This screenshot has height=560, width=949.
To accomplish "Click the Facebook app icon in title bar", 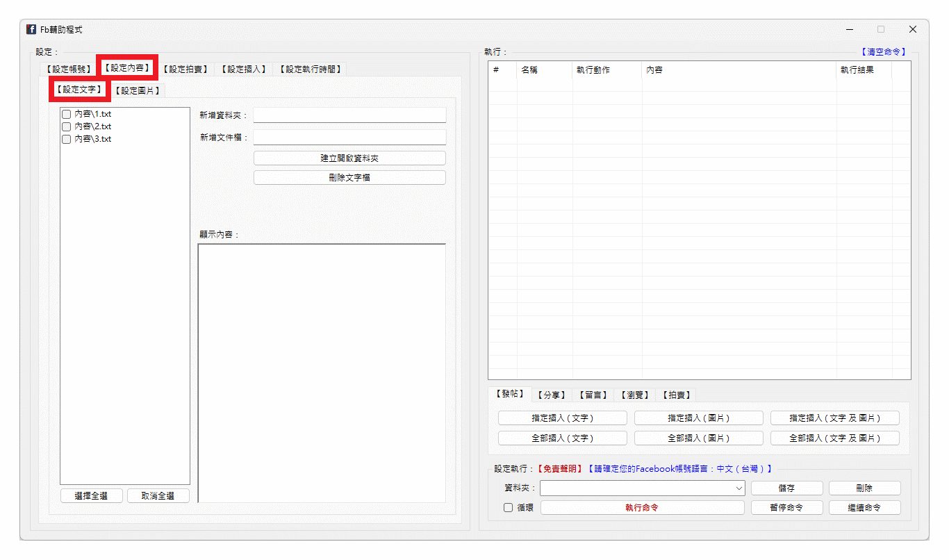I will pos(31,29).
